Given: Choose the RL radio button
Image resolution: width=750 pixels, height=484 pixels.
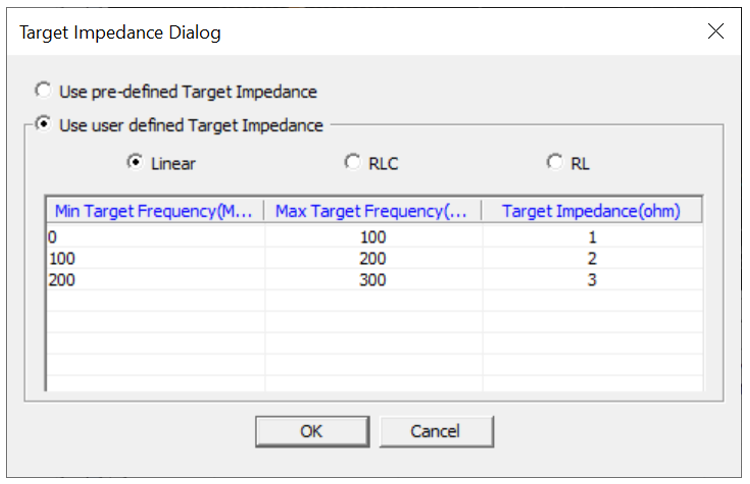Looking at the screenshot, I should pos(554,162).
